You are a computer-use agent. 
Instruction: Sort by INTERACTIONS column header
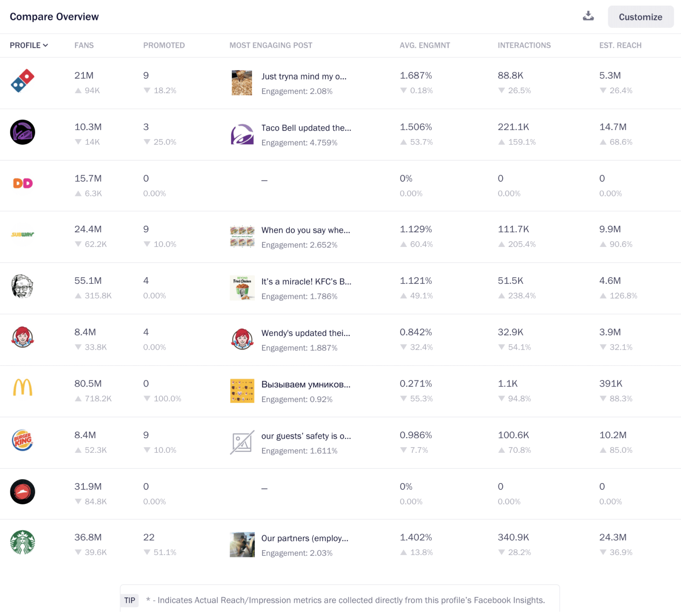(x=524, y=45)
